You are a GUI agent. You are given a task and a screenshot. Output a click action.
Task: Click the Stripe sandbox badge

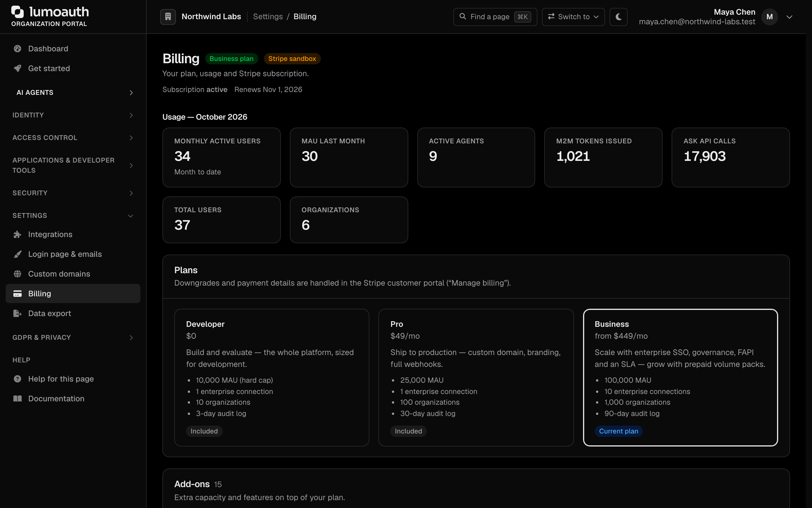point(292,59)
